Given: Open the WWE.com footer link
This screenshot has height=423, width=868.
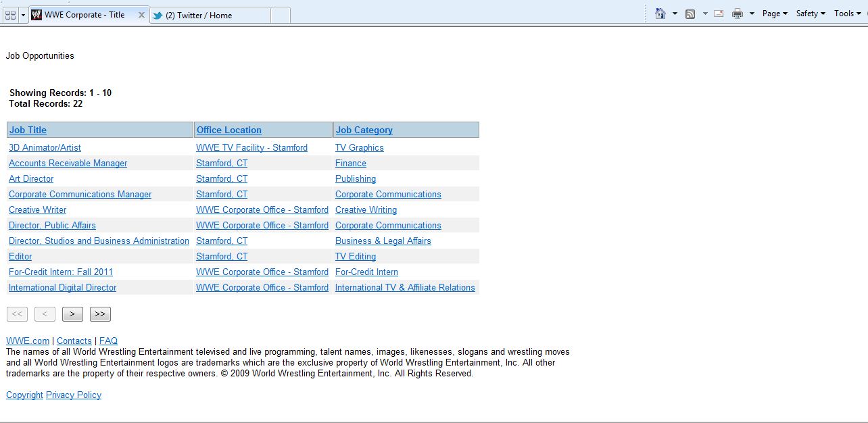Looking at the screenshot, I should point(28,341).
